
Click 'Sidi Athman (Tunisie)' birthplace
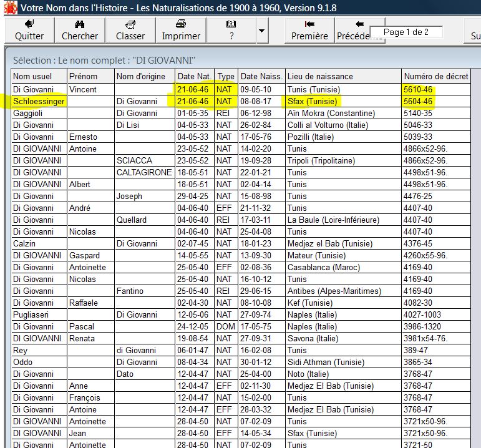343,363
